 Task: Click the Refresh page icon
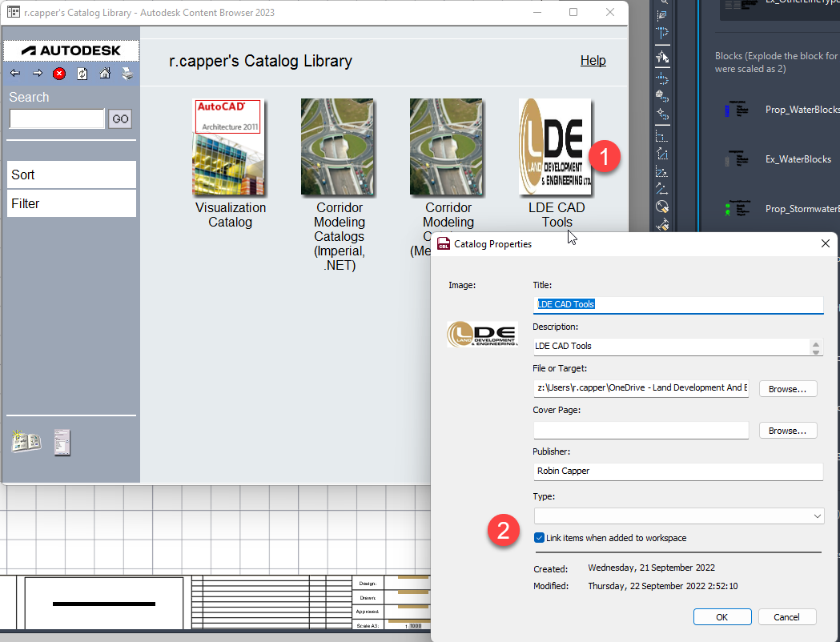click(82, 74)
